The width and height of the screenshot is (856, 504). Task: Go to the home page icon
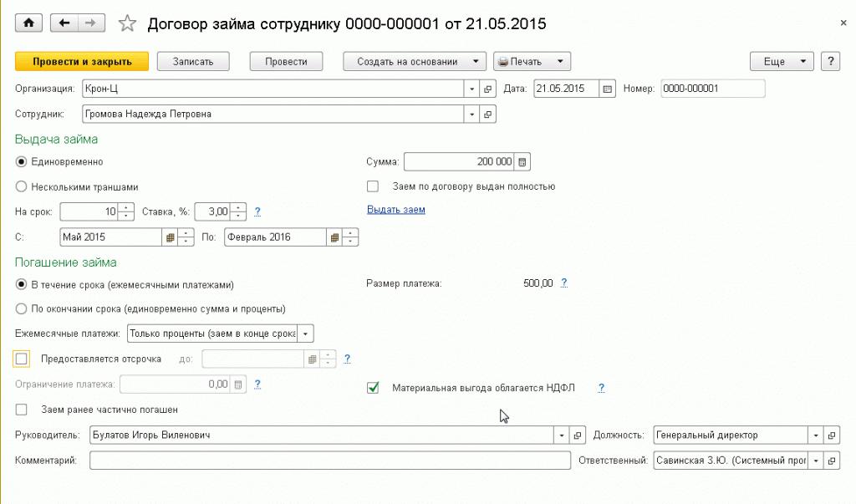click(x=28, y=23)
